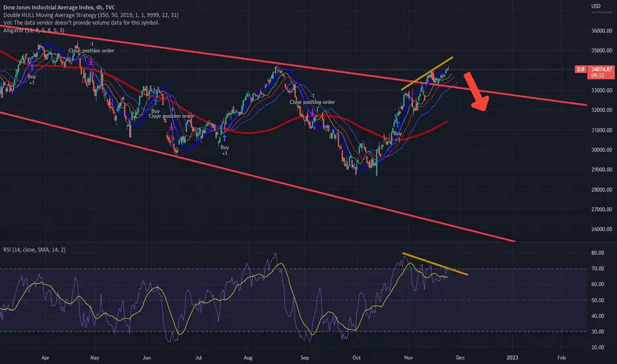Select the late-October Buy +1 signal label

[x=397, y=136]
